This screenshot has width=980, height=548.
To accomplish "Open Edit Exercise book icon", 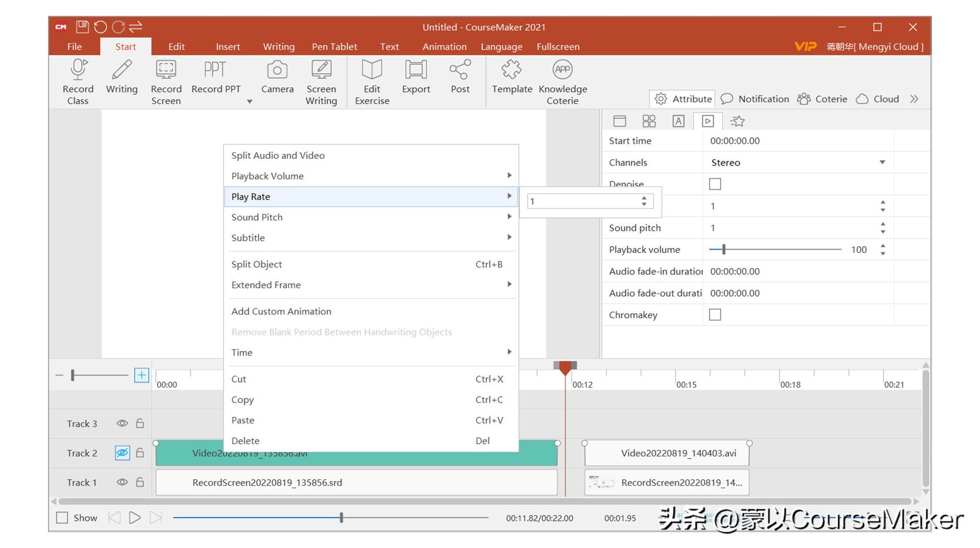I will point(372,70).
